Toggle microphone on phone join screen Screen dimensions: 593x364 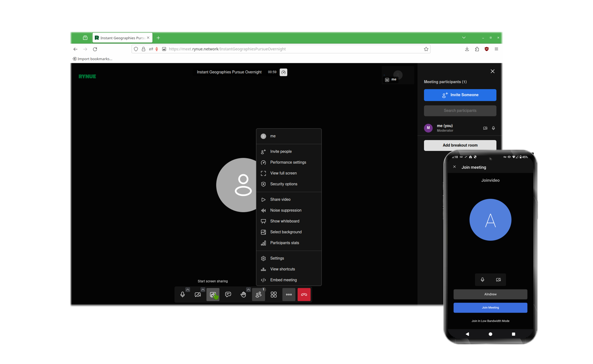[483, 280]
